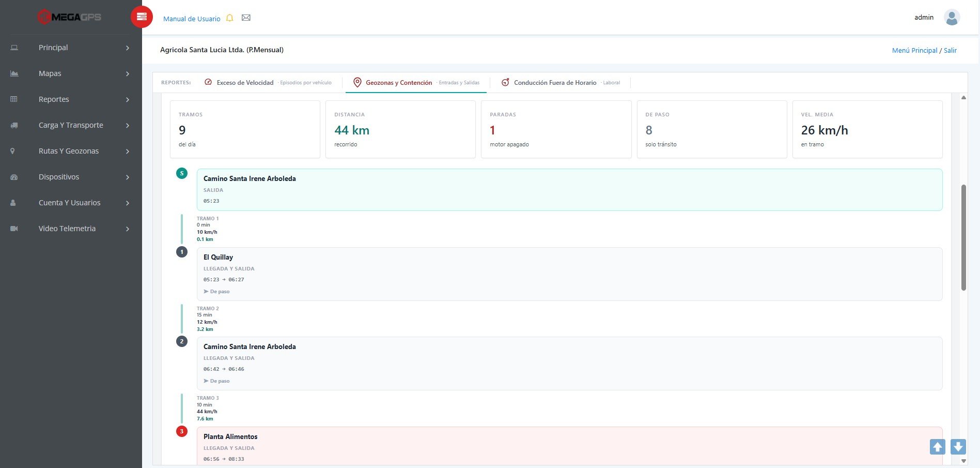Click timeline stop marker number 2
Image resolution: width=980 pixels, height=468 pixels.
[182, 341]
